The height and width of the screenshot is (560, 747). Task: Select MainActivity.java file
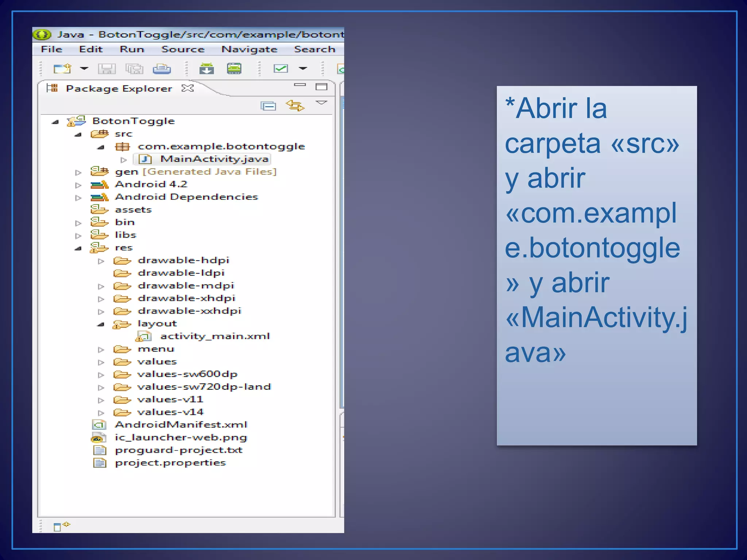214,159
